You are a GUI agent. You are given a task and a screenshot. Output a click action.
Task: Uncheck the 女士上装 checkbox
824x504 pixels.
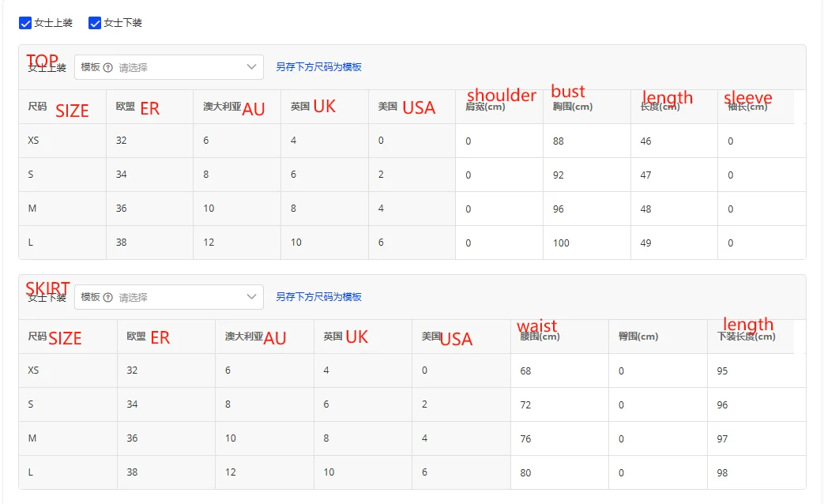[x=25, y=23]
